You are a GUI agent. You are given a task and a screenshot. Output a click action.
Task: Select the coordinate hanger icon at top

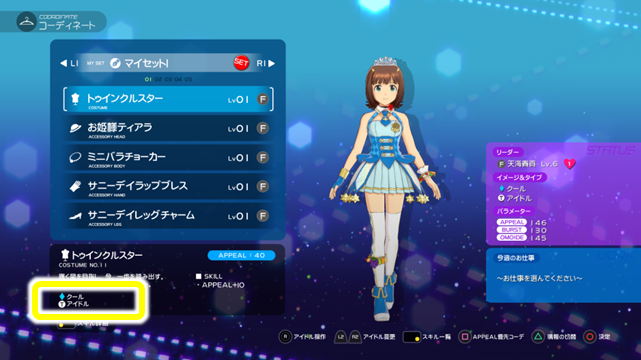tap(27, 22)
